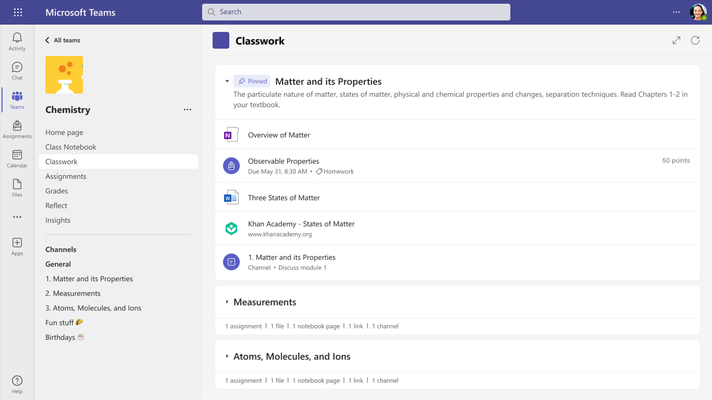Open the Fun stuff channel

coord(64,322)
